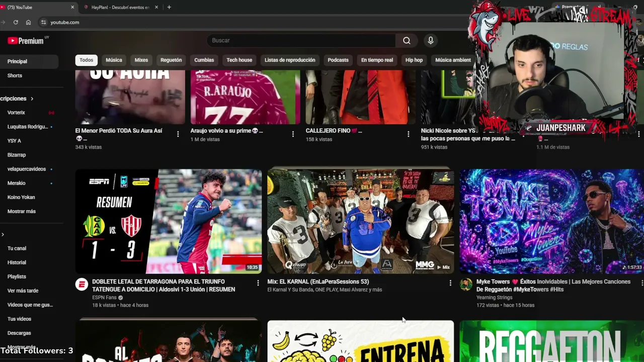This screenshot has width=644, height=362.
Task: Open 'Historial' in the sidebar
Action: (29, 262)
